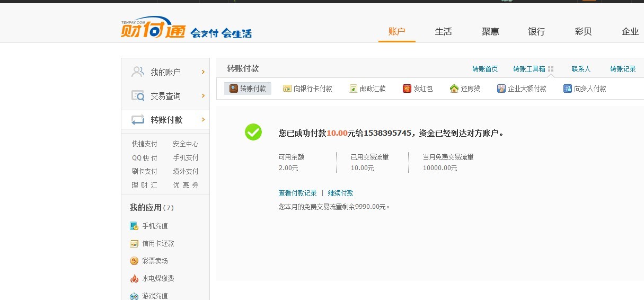Expand 转账付款 sidebar arrow
Viewport: 644px width, 300px height.
coord(203,119)
